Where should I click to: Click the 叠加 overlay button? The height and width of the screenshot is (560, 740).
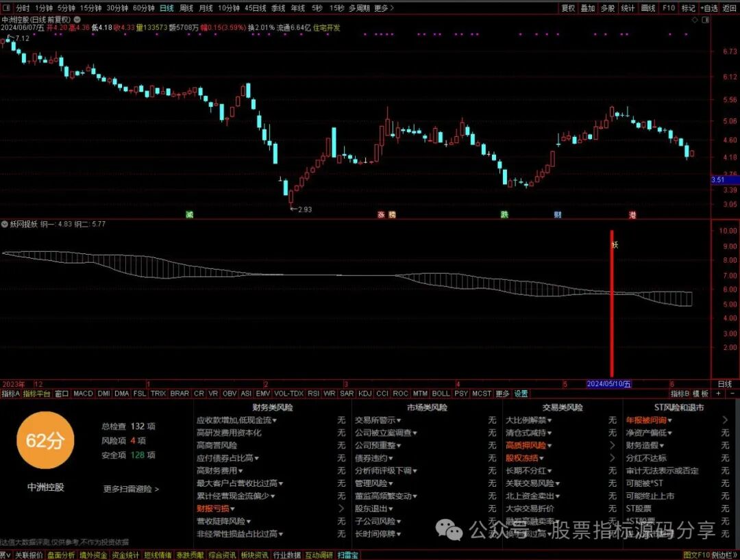[x=588, y=8]
